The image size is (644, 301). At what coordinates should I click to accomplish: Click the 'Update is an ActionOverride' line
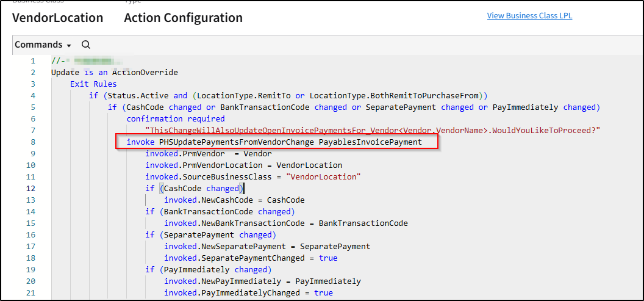(x=115, y=73)
